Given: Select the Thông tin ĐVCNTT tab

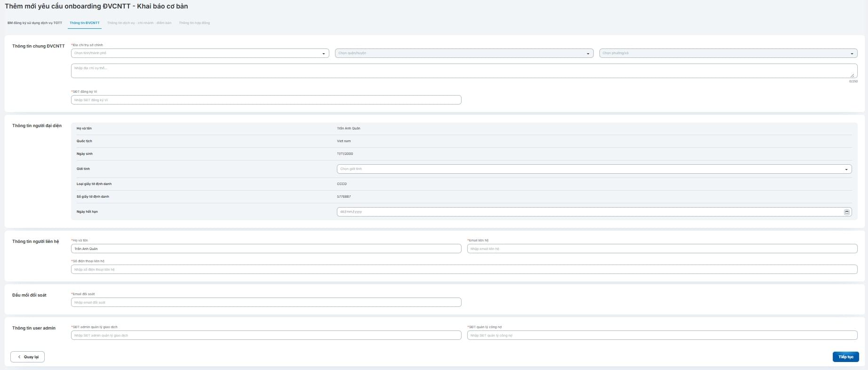Looking at the screenshot, I should (85, 23).
